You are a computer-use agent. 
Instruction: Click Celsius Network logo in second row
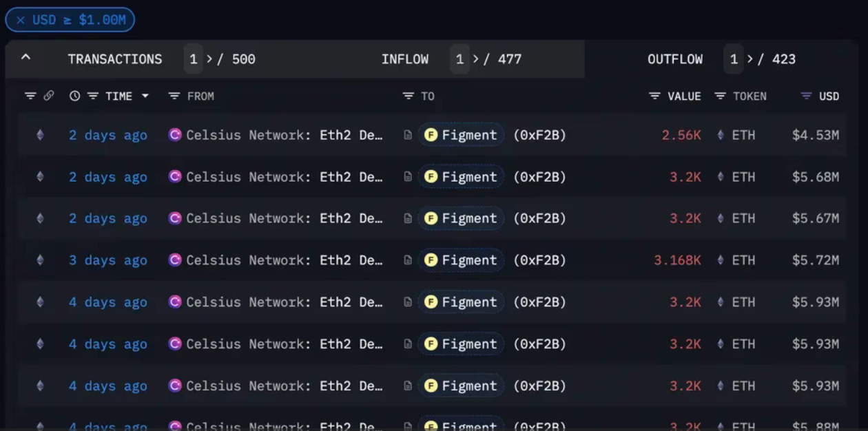[175, 177]
